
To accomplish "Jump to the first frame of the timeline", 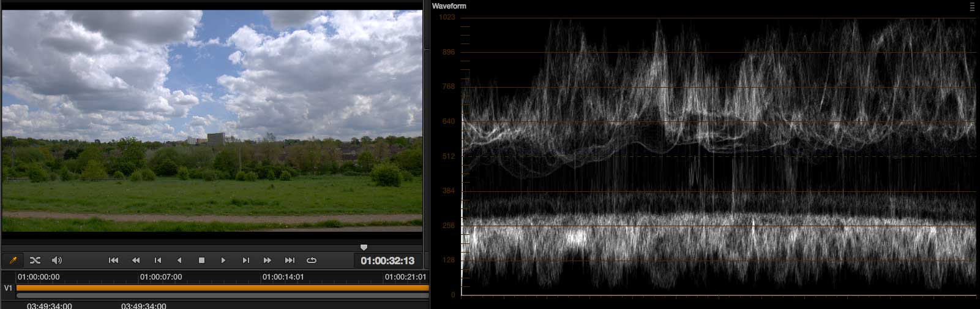I will [x=113, y=261].
